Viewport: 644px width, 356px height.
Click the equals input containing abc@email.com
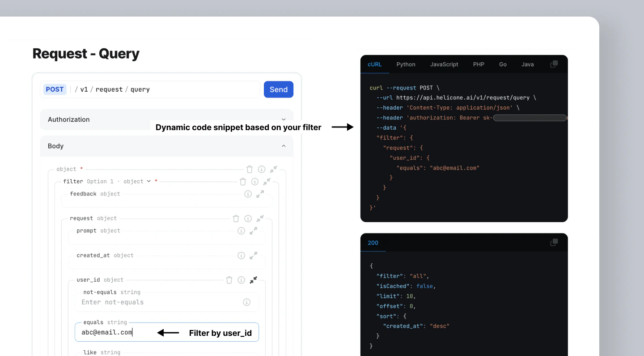tap(134, 332)
